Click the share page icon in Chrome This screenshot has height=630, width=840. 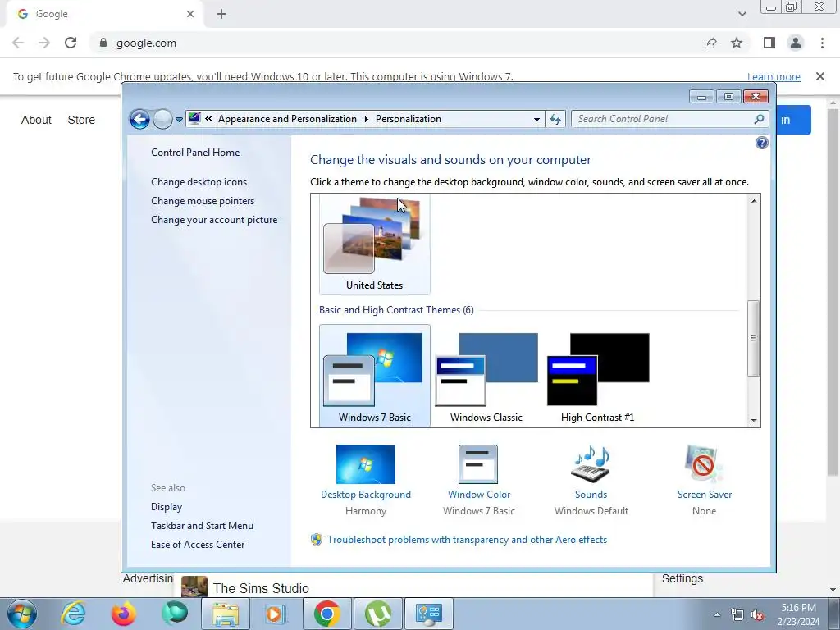[710, 43]
